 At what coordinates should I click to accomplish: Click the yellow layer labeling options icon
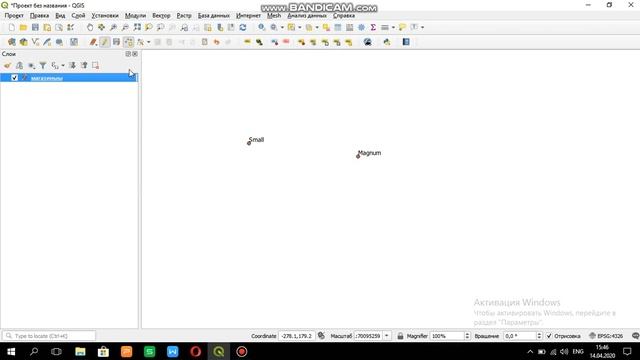coord(247,42)
